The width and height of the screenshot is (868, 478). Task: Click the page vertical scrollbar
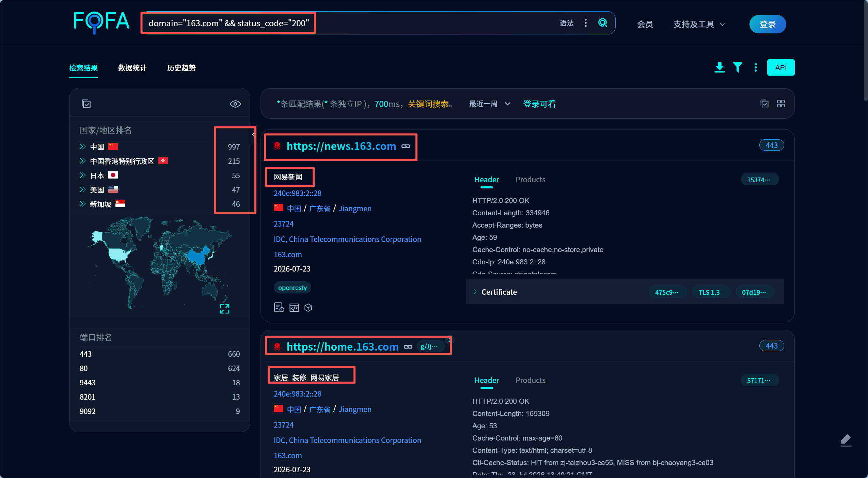(x=865, y=51)
